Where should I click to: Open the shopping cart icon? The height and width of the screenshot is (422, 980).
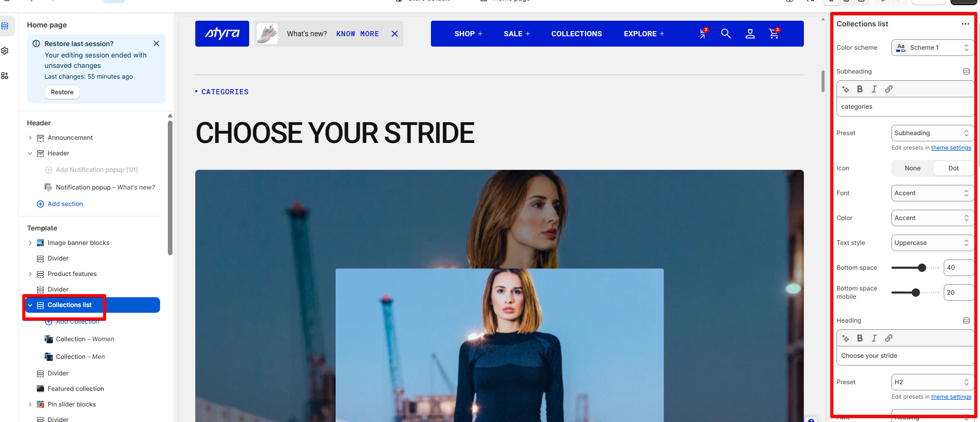click(774, 34)
